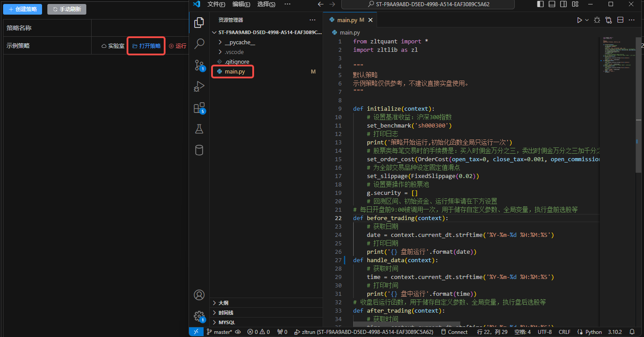Open the Accounts icon in the activity bar
644x337 pixels.
click(199, 295)
